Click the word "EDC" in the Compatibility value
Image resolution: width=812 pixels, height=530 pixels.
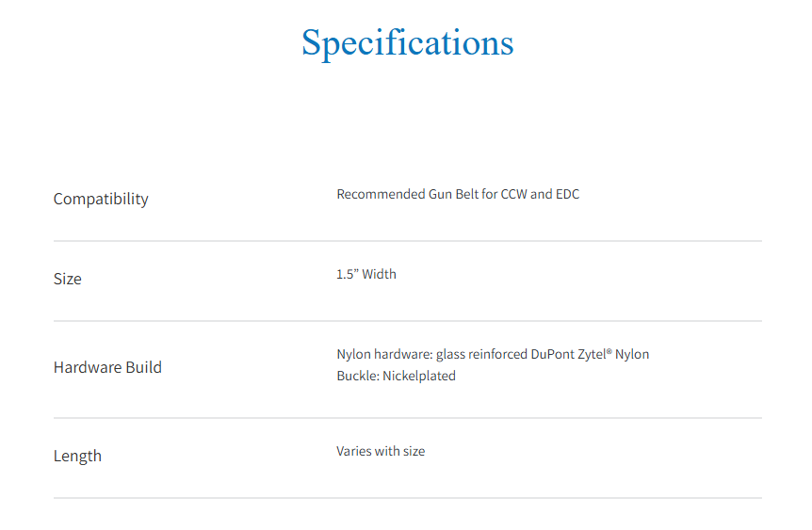(x=567, y=195)
